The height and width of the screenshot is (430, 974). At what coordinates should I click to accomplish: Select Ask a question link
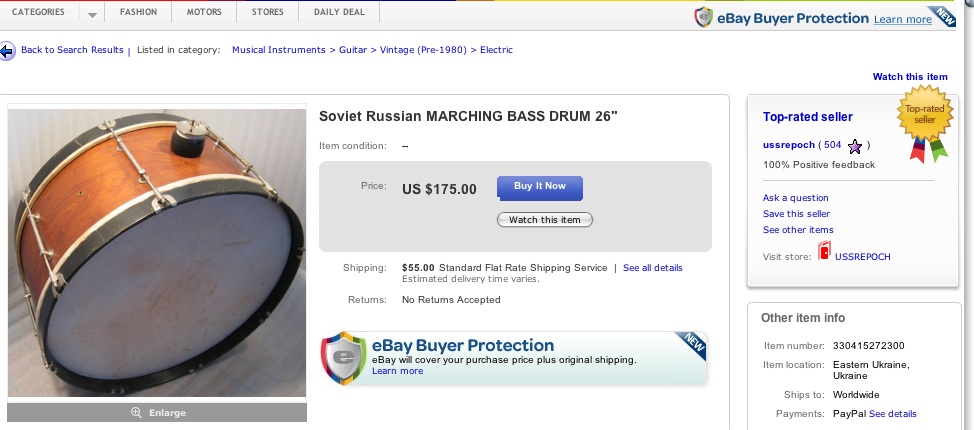pos(796,198)
